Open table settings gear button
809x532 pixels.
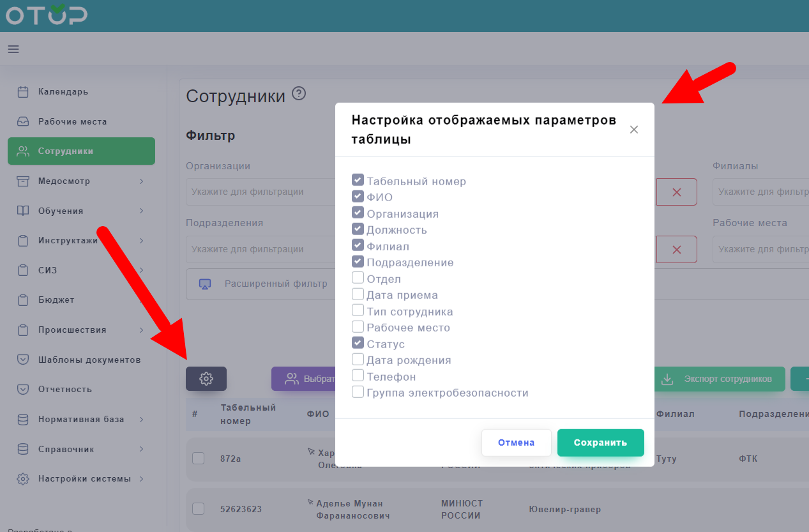(x=206, y=379)
